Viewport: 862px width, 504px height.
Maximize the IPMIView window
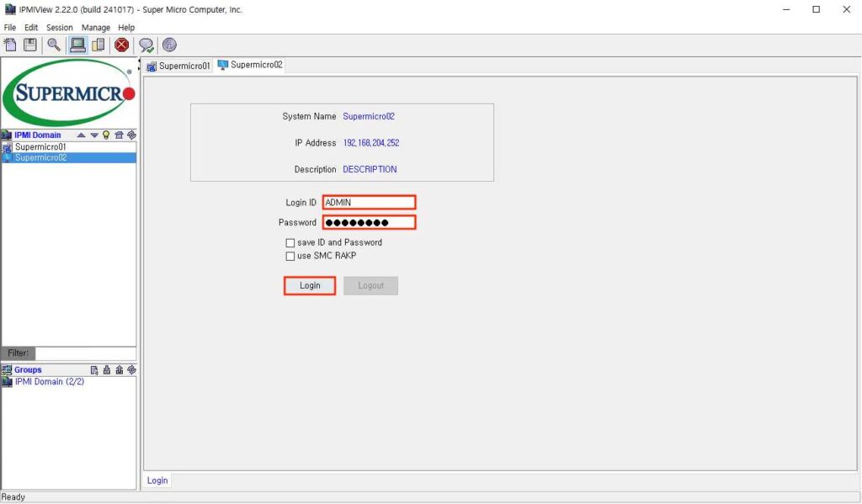[817, 9]
